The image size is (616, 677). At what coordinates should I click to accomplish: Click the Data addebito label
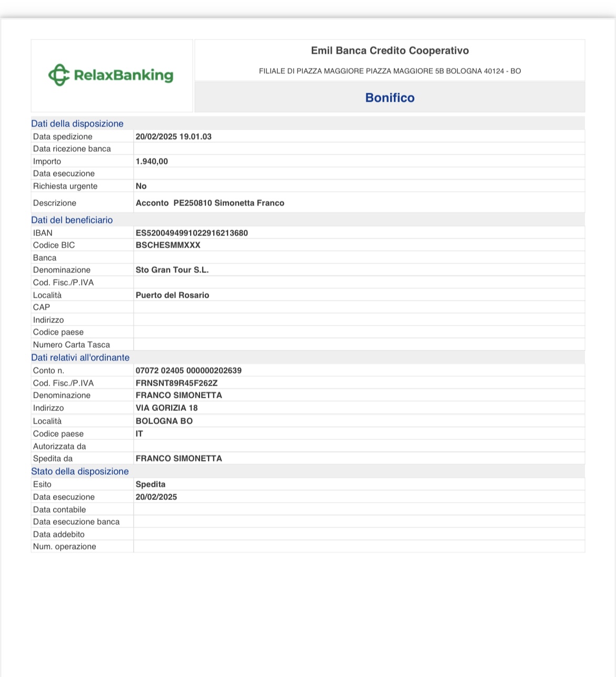click(x=58, y=534)
